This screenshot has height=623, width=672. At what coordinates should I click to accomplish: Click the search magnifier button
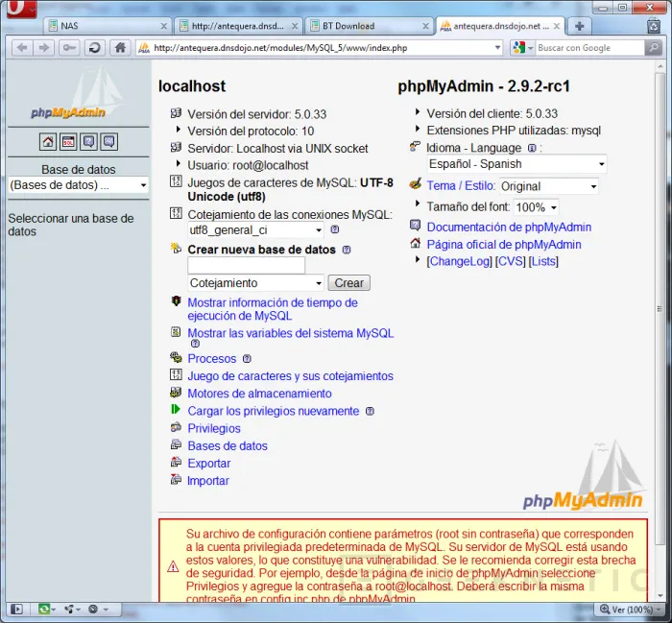[654, 48]
